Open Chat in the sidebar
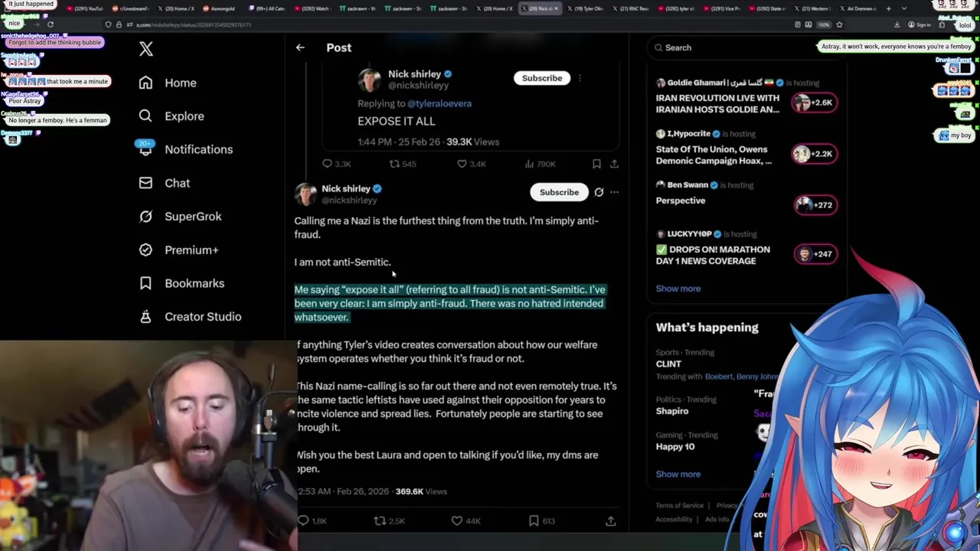Image resolution: width=980 pixels, height=551 pixels. click(164, 183)
